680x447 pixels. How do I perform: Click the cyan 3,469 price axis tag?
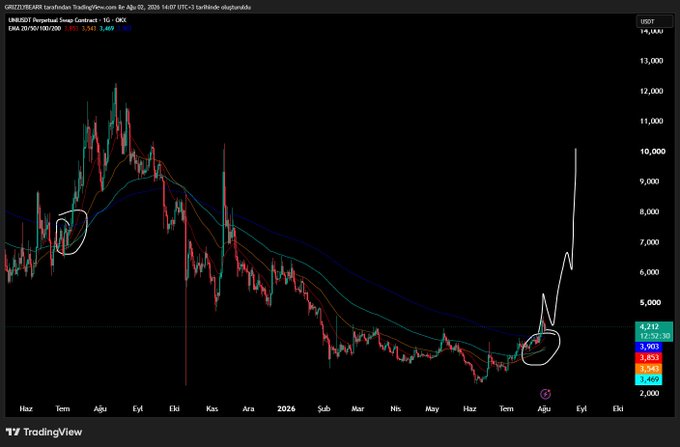coord(649,379)
